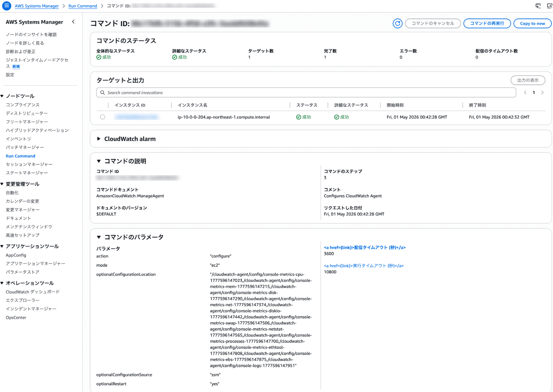Open ノードのインサイトを確認 in sidebar

click(31, 34)
